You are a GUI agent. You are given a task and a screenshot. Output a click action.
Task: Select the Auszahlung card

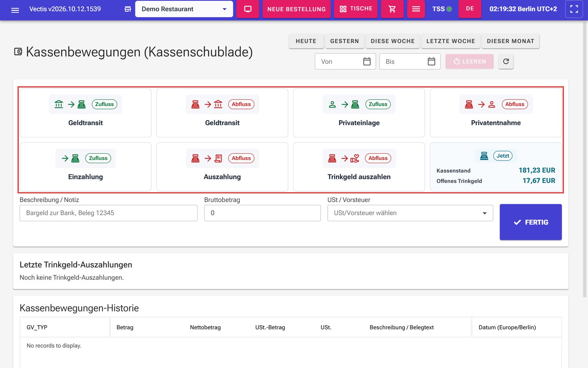click(x=222, y=167)
